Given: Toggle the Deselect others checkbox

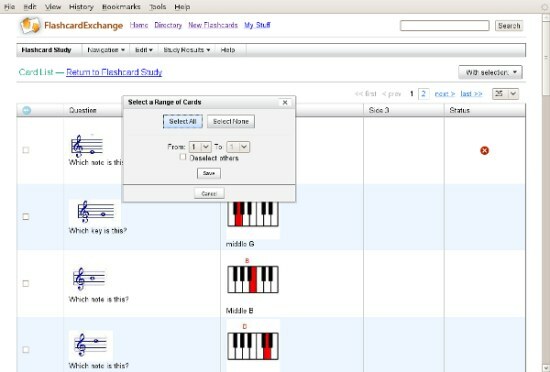Looking at the screenshot, I should pos(183,157).
